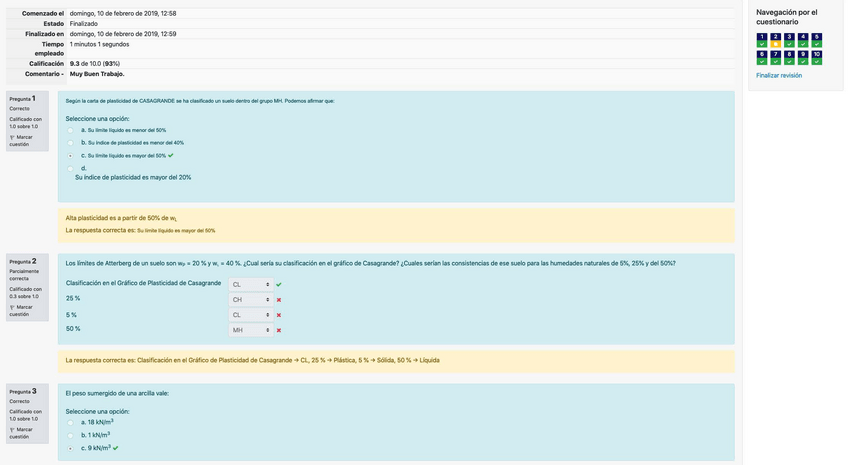Go to question 8 navigation tile
Viewport: 848px width, 465px height.
[x=790, y=58]
